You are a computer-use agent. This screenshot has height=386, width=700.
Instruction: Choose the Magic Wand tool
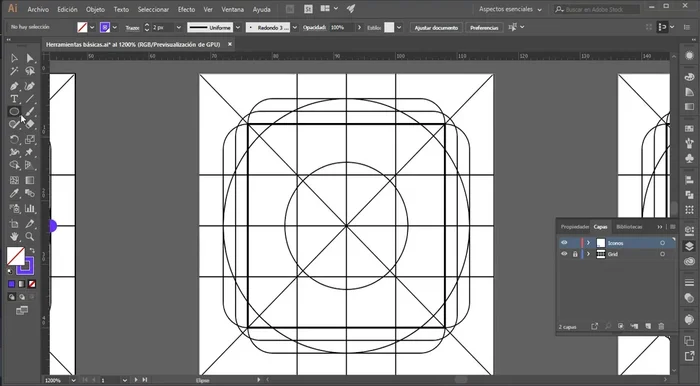pos(14,71)
